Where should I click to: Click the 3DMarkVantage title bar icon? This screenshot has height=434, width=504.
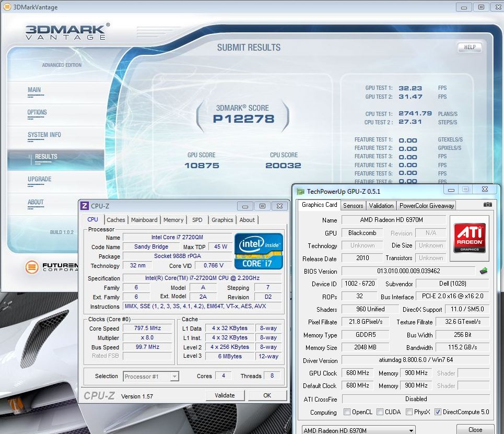point(7,7)
